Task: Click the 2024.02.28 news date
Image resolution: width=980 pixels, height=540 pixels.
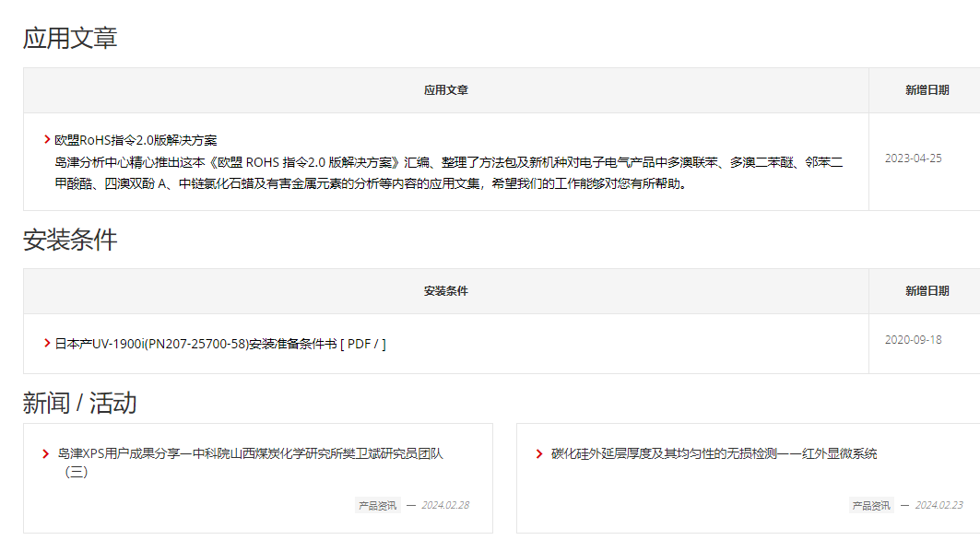Action: pos(445,505)
